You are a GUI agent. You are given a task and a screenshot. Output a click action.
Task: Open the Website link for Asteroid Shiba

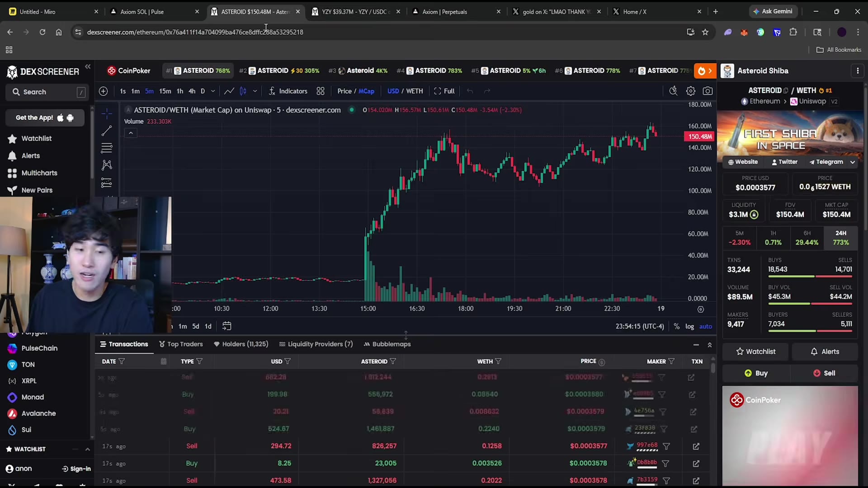(x=743, y=162)
